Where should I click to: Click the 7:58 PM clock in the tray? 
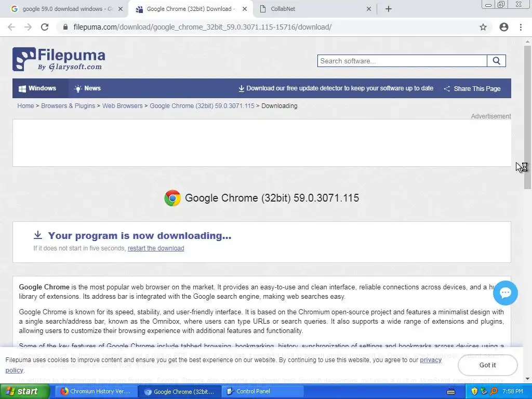[513, 391]
